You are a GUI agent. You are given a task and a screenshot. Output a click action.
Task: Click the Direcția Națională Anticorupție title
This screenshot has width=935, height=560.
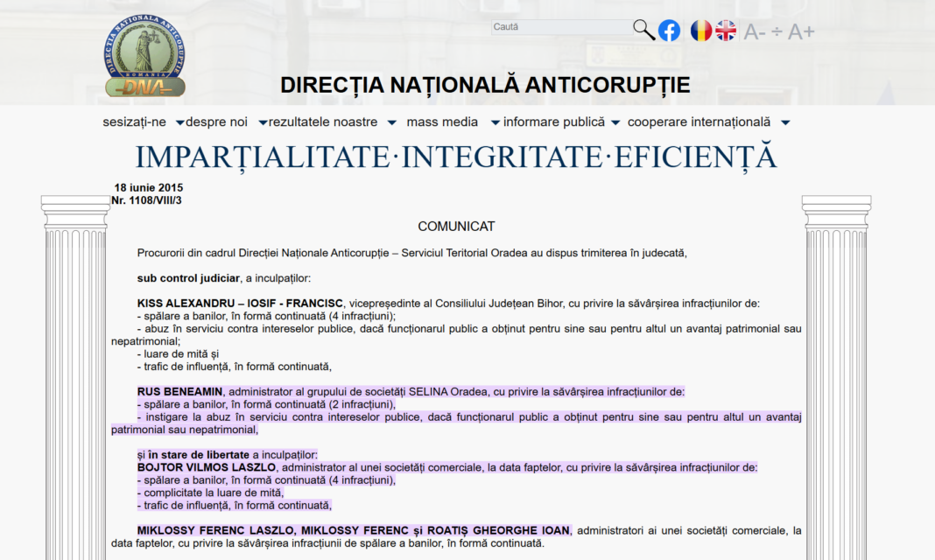tap(485, 85)
